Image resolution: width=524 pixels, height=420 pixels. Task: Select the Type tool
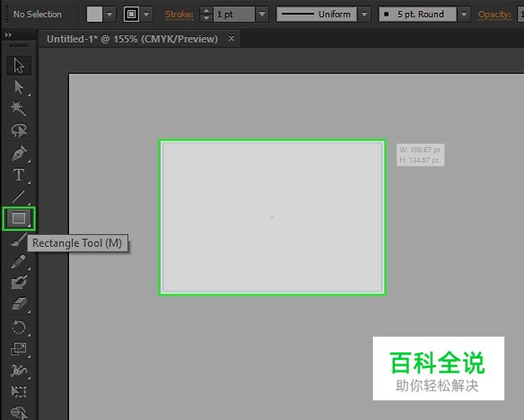pyautogui.click(x=19, y=175)
